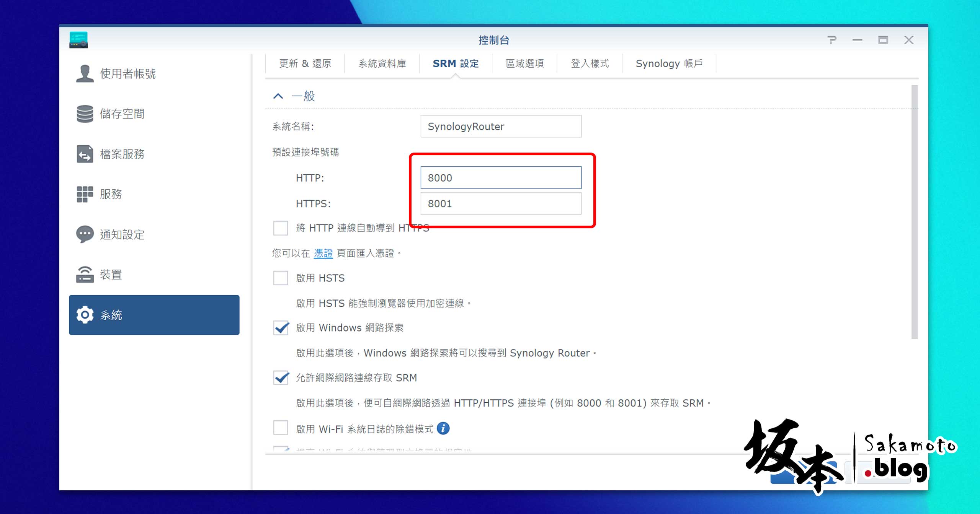The width and height of the screenshot is (980, 514).
Task: Click the vertical scrollbar of settings panel
Action: [915, 212]
